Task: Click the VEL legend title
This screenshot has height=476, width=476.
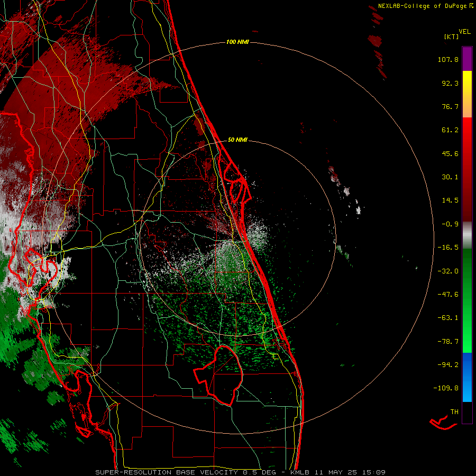Action: pos(464,32)
